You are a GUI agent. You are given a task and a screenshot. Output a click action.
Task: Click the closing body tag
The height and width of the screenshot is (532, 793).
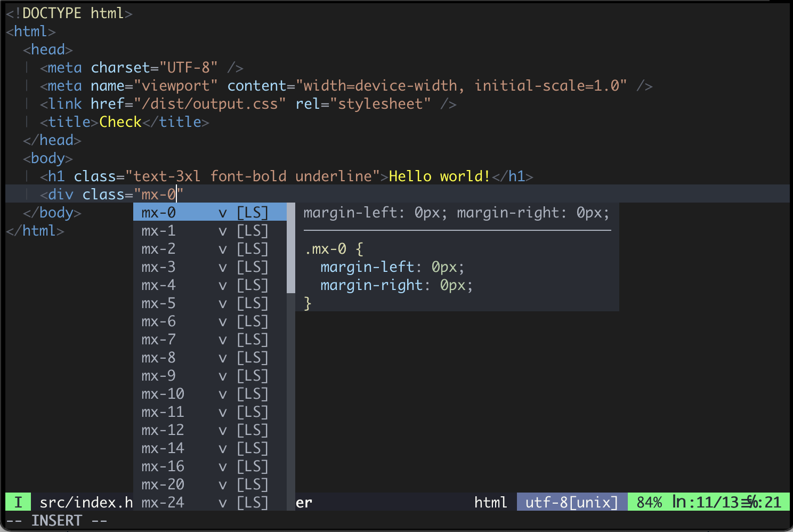(52, 213)
